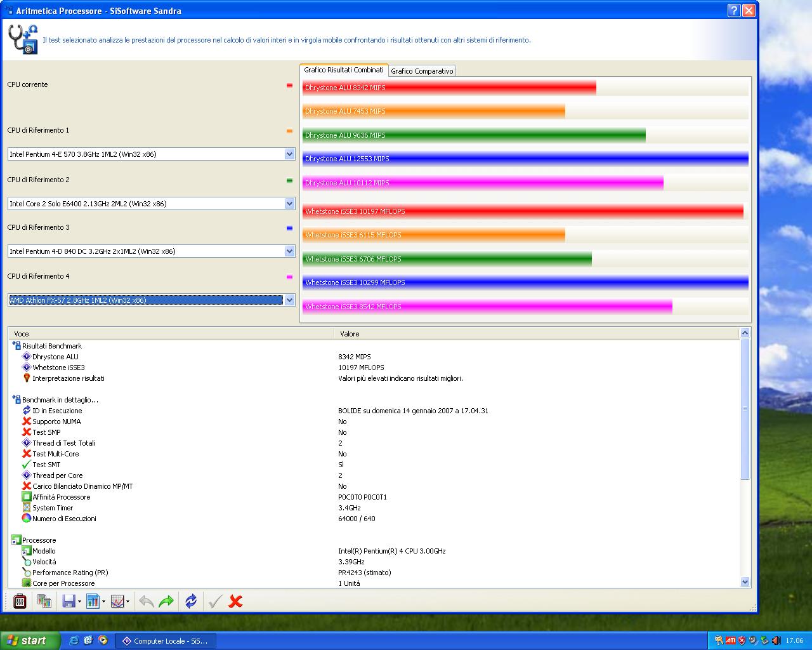Select the Whetstone iSSE3 row icon

[27, 368]
